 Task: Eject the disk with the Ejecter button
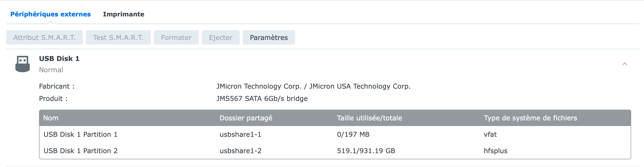point(221,38)
